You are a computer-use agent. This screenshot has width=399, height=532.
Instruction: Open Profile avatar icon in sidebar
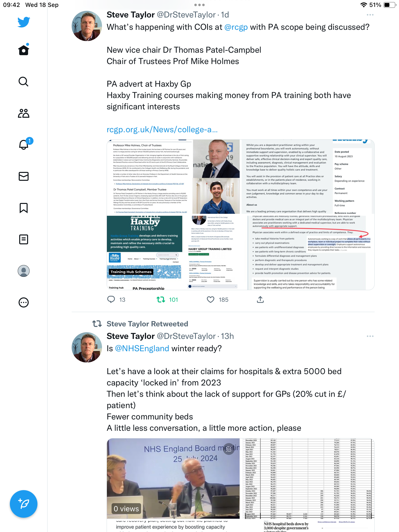[x=24, y=271]
